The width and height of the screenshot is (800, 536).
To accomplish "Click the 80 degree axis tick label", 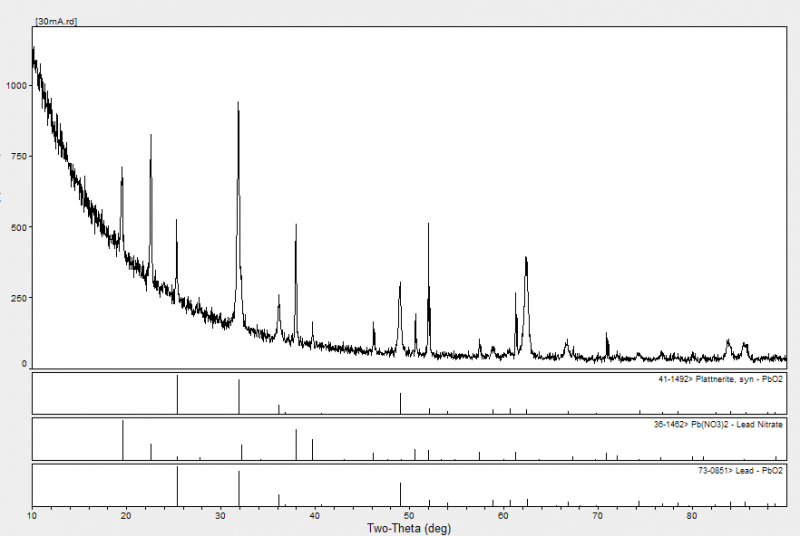I will pos(691,516).
